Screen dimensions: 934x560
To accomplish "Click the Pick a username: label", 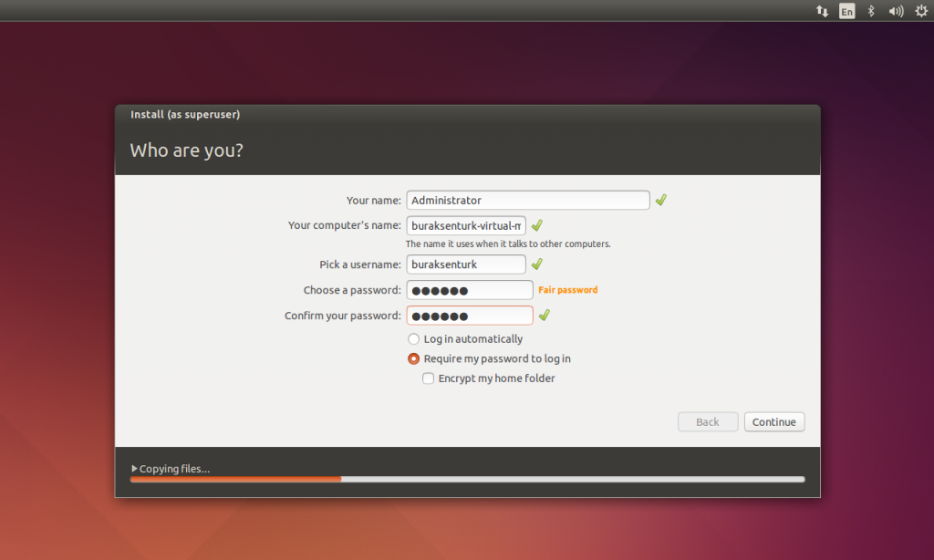I will click(359, 264).
